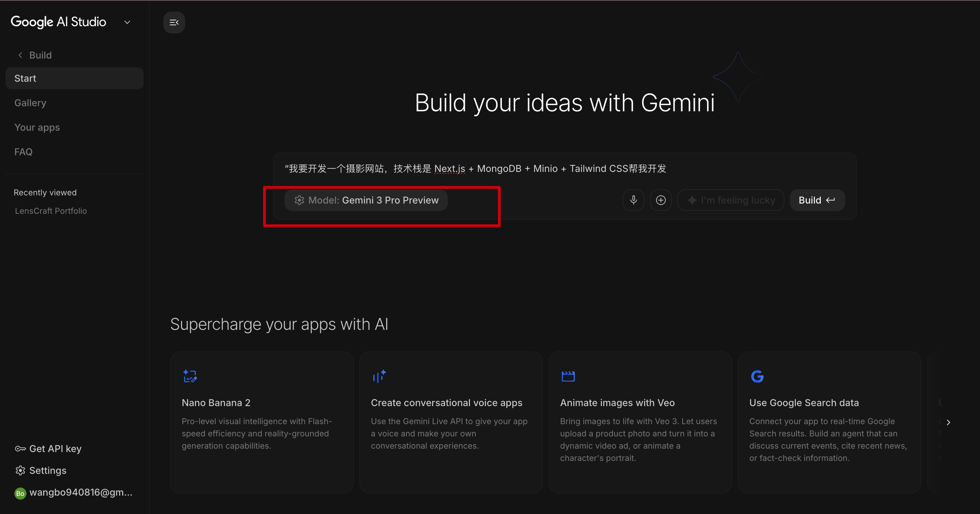Viewport: 980px width, 514px height.
Task: Click the Veo clapperboard icon
Action: 568,376
